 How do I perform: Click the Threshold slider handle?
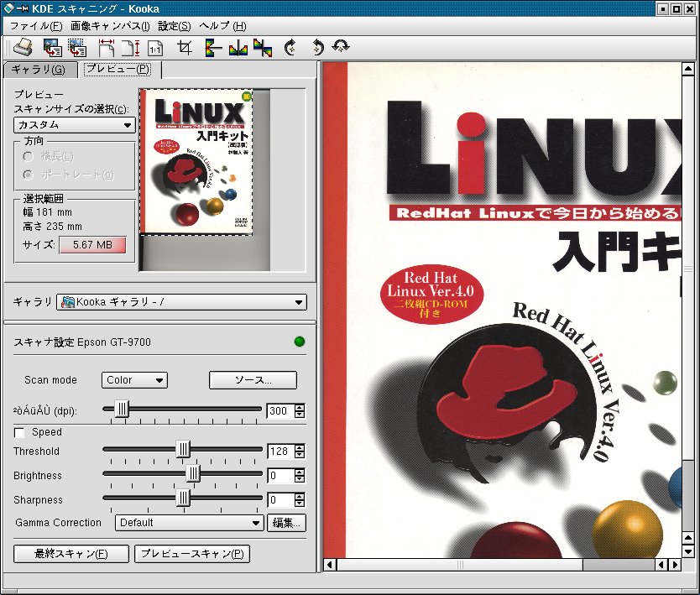click(183, 449)
